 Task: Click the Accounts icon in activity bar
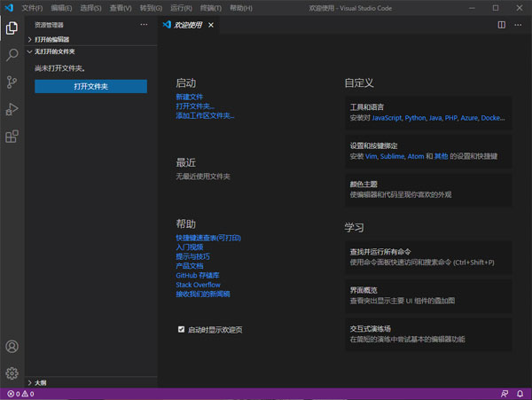pos(12,347)
